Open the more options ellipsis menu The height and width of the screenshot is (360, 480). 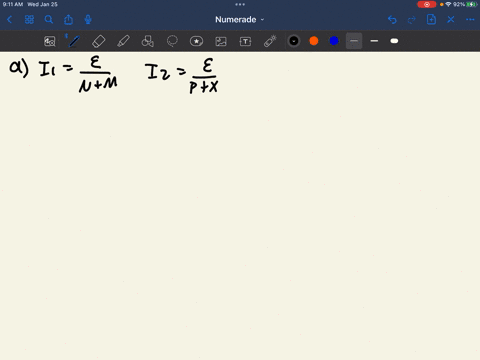pos(470,20)
